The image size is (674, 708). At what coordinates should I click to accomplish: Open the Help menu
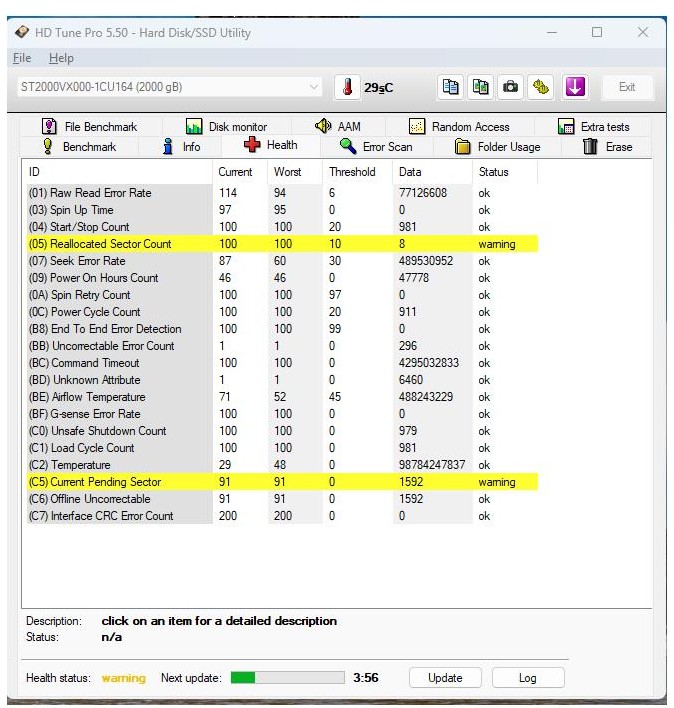pyautogui.click(x=61, y=58)
